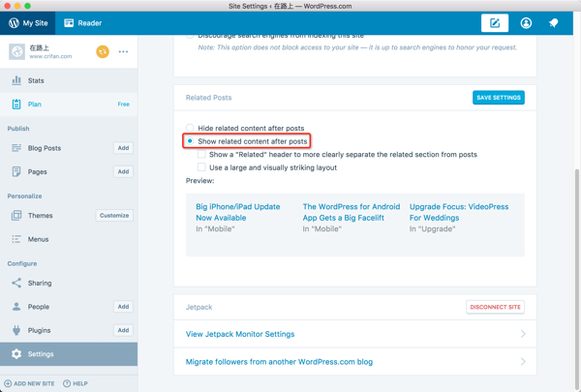Click the Themes layout icon
This screenshot has width=581, height=392.
pyautogui.click(x=16, y=215)
